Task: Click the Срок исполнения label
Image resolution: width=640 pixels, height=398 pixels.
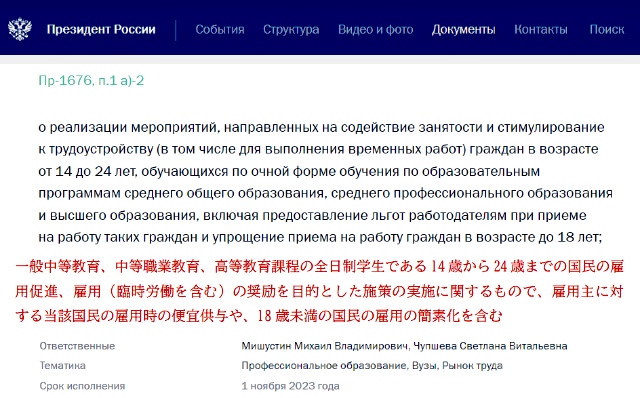Action: click(82, 386)
